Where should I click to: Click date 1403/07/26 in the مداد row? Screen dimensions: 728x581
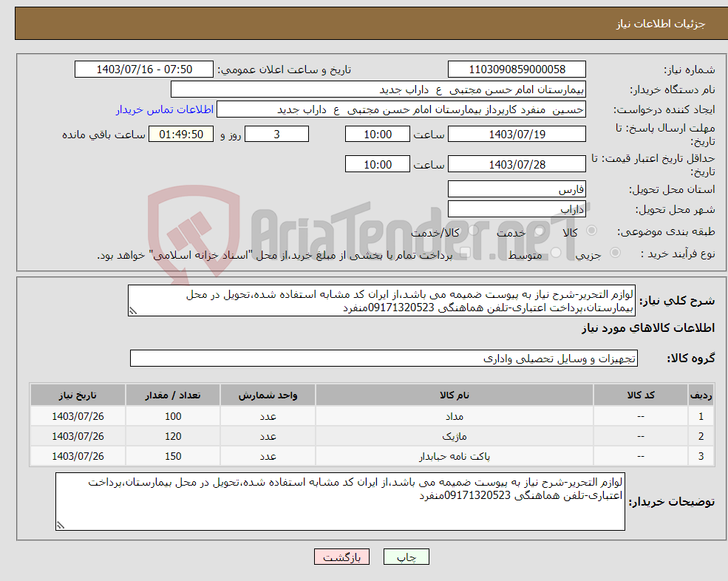78,416
